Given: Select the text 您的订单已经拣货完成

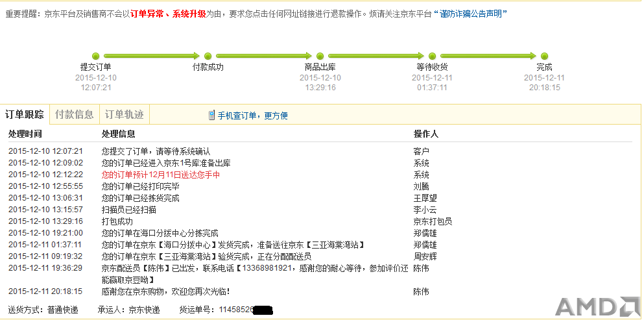Looking at the screenshot, I should [141, 198].
